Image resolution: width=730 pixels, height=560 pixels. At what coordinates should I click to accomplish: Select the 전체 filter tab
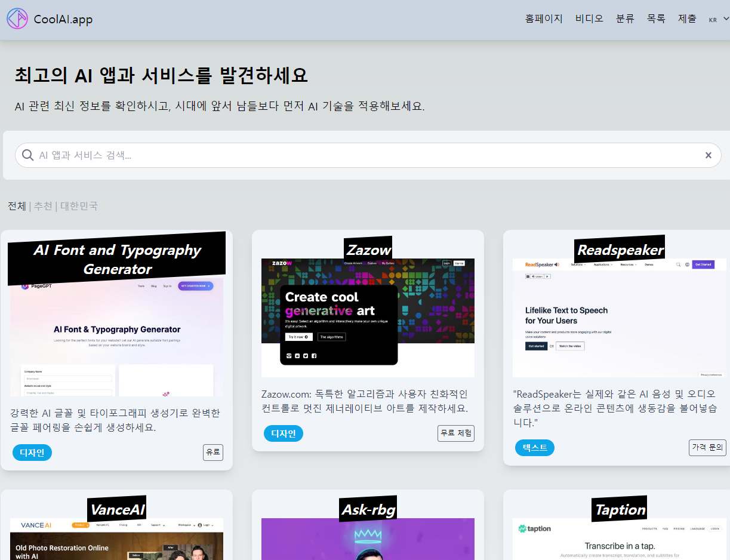click(17, 206)
